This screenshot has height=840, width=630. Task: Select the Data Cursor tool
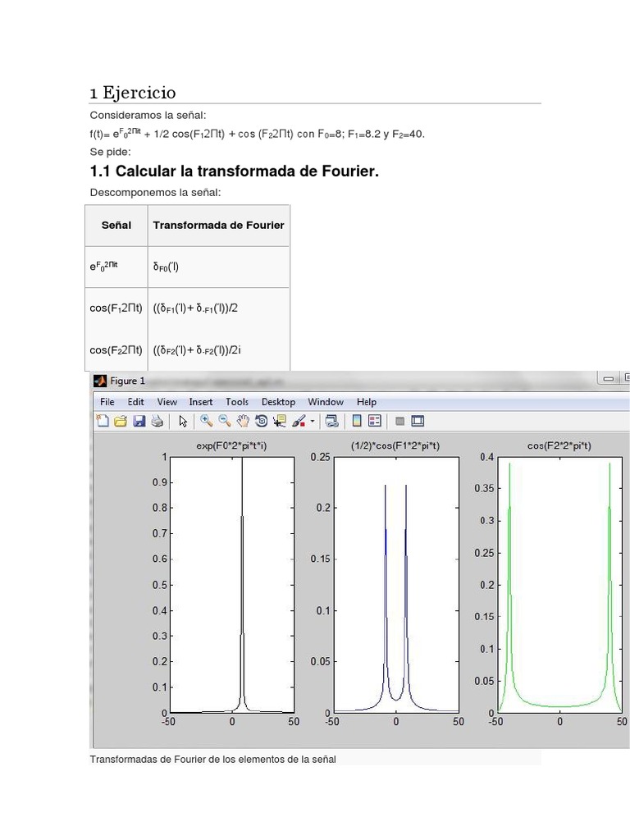(x=280, y=421)
